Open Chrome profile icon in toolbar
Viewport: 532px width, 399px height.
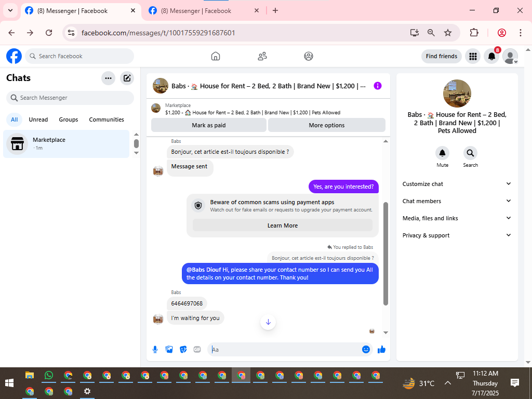502,33
